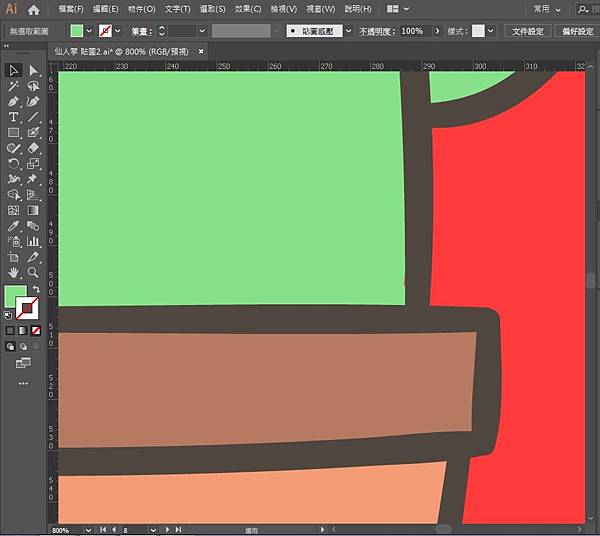Expand the opacity (不透明度) dropdown
This screenshot has height=536, width=600.
[x=437, y=31]
